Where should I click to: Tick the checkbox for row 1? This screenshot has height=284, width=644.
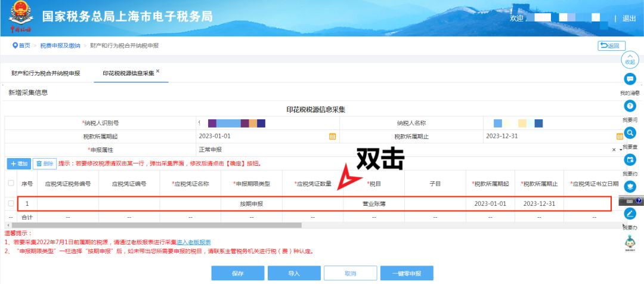coord(11,203)
